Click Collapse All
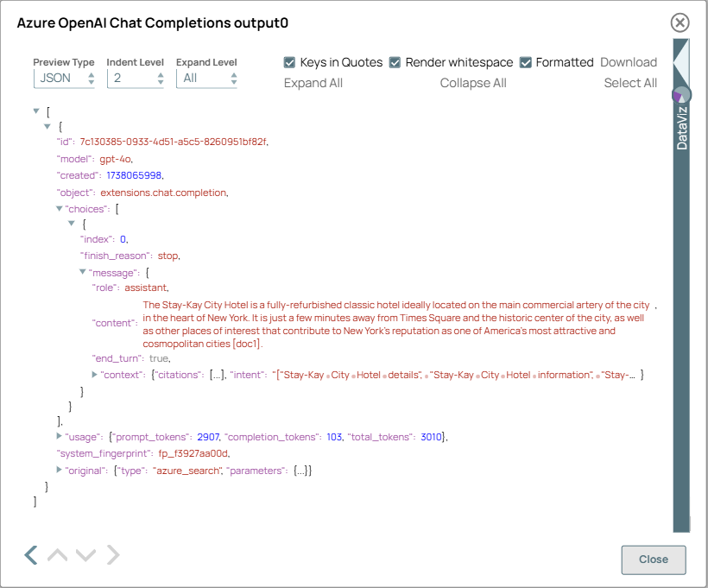Viewport: 708px width, 588px height. 472,84
